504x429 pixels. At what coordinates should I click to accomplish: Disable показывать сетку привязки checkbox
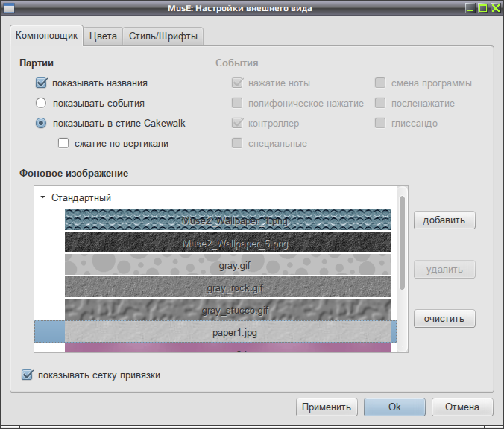[x=27, y=375]
